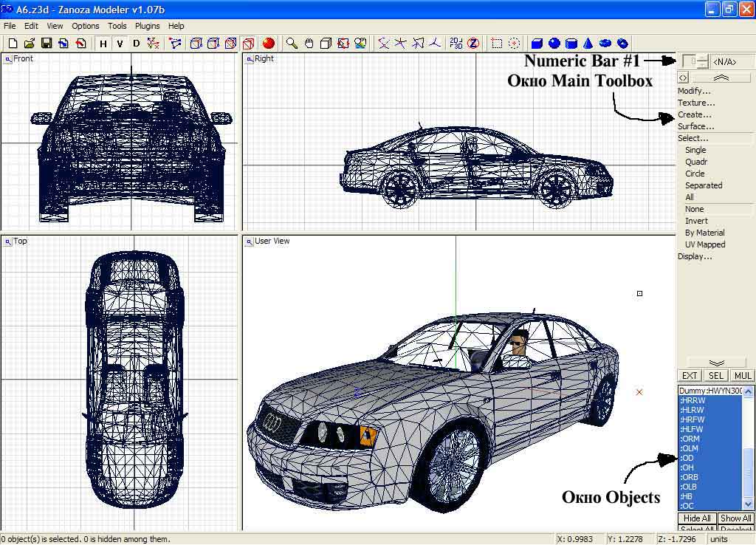This screenshot has height=545, width=756.
Task: Choose the rectangular selection tool
Action: 497,44
